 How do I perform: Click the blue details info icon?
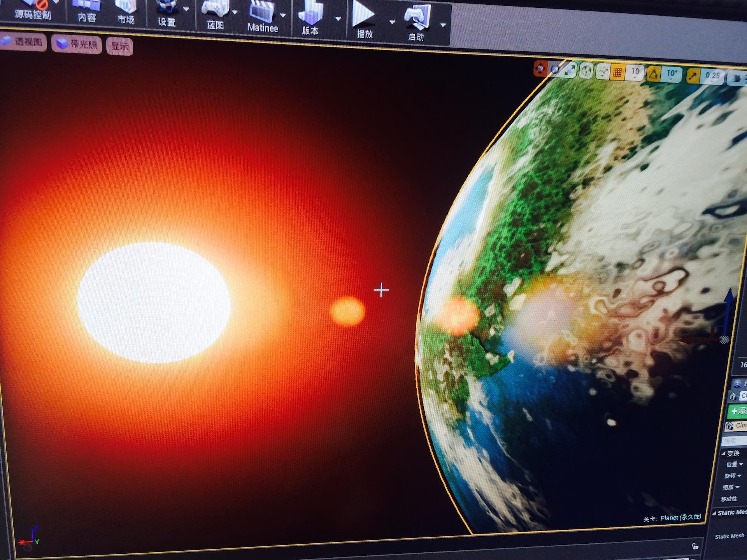(x=737, y=384)
